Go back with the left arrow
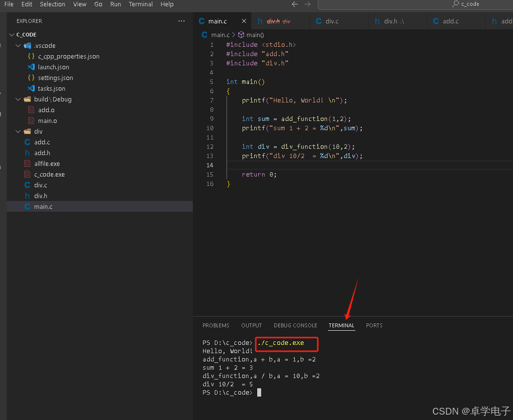This screenshot has height=420, width=513. [x=295, y=4]
